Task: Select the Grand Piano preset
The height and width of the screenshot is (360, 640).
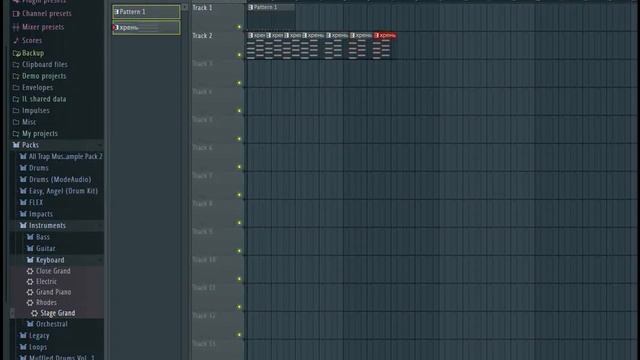Action: click(x=49, y=292)
